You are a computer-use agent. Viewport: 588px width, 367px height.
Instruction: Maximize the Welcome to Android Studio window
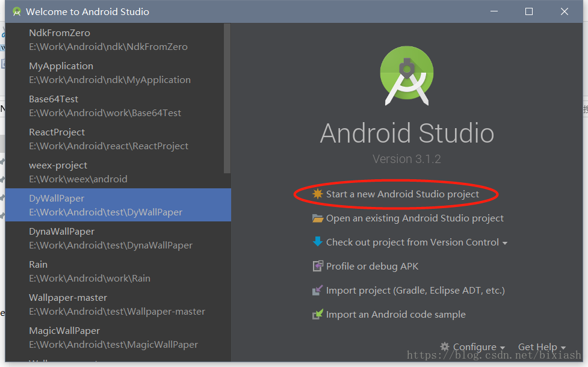[x=529, y=11]
